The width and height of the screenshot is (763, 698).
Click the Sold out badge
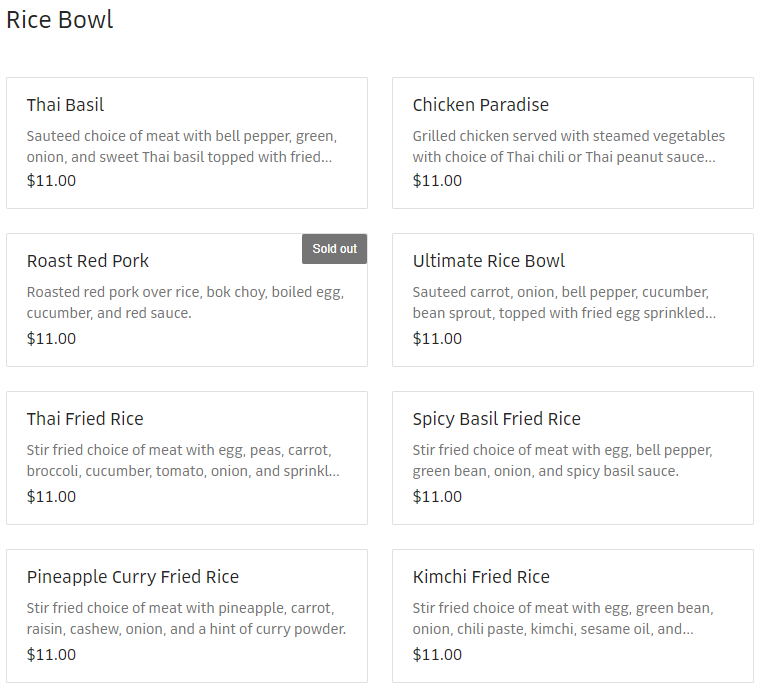(334, 249)
